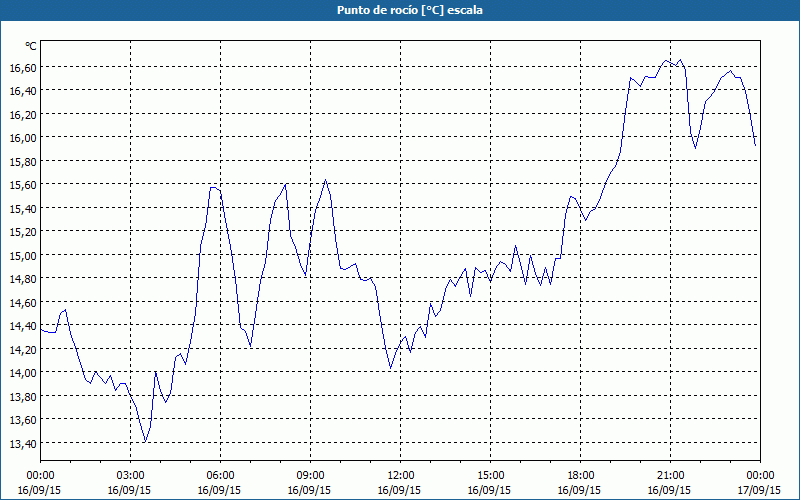Click the 16/09/15 date beneath 09:00

tap(309, 490)
